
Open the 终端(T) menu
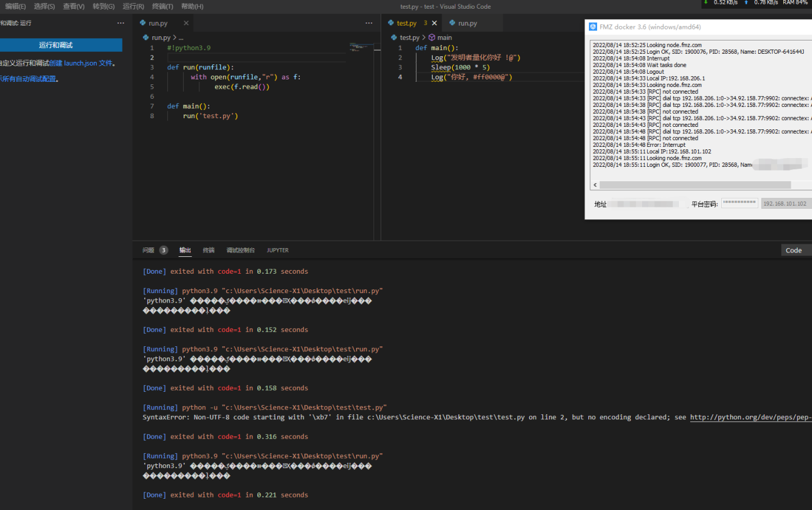point(162,6)
